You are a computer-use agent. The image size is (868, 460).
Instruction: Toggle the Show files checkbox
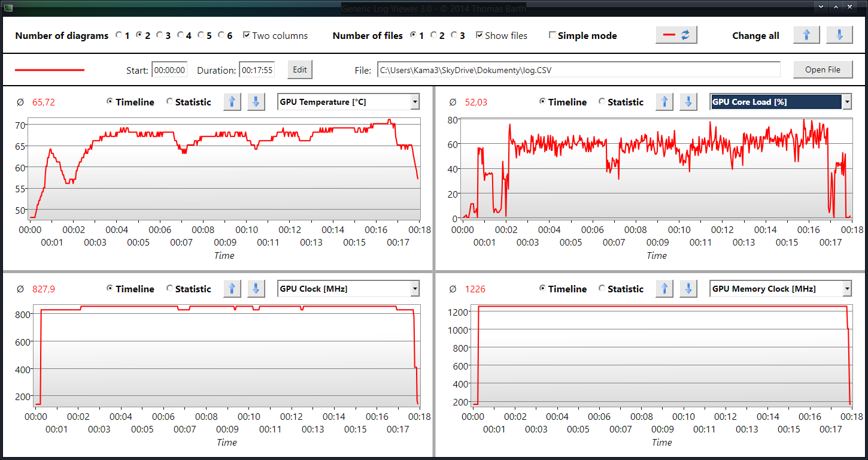479,35
